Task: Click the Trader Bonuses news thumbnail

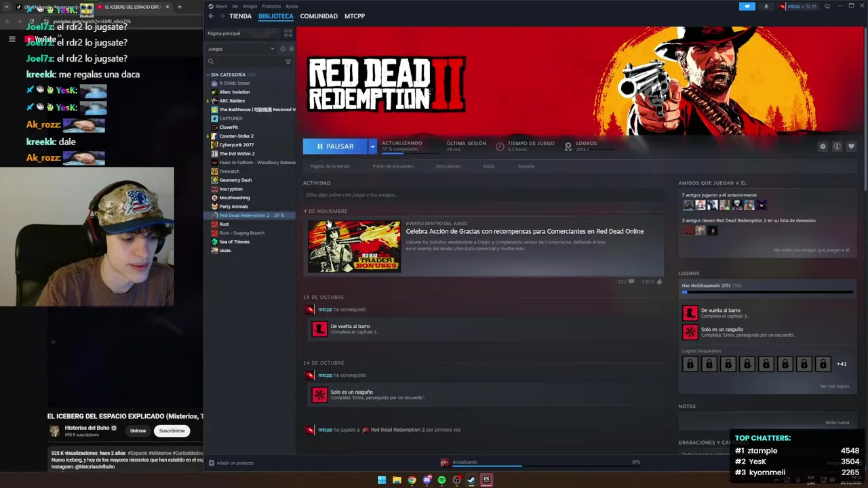Action: tap(354, 247)
